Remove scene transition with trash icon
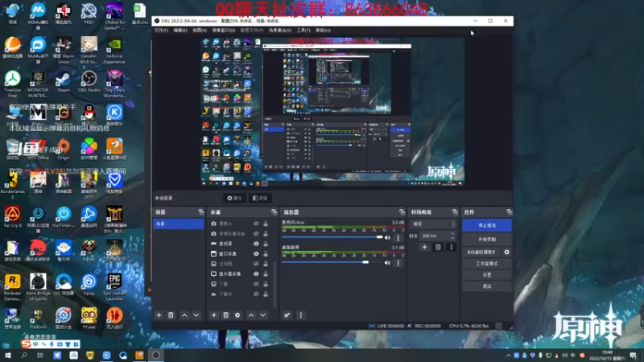Screen dimensions: 644x362 [x=438, y=247]
